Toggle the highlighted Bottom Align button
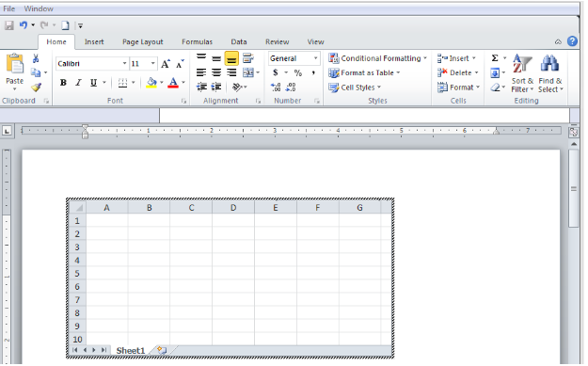The width and height of the screenshot is (588, 366). pyautogui.click(x=231, y=58)
